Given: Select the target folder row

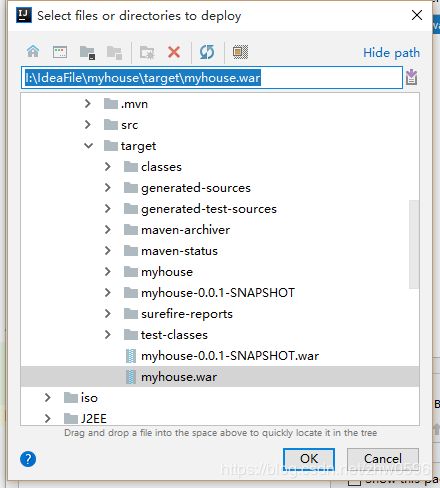Looking at the screenshot, I should click(x=220, y=146).
